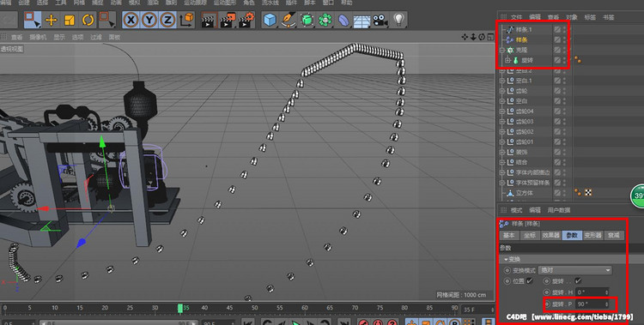Expand the 克隆 tree node
The height and width of the screenshot is (325, 644).
(502, 50)
